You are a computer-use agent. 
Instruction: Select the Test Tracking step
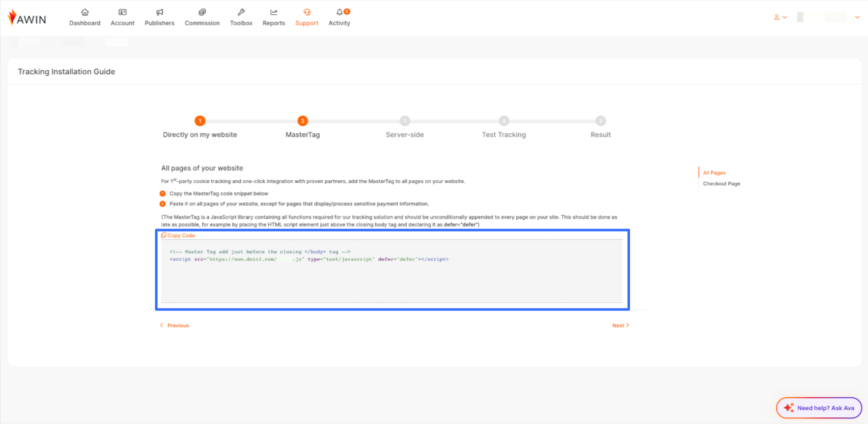503,121
